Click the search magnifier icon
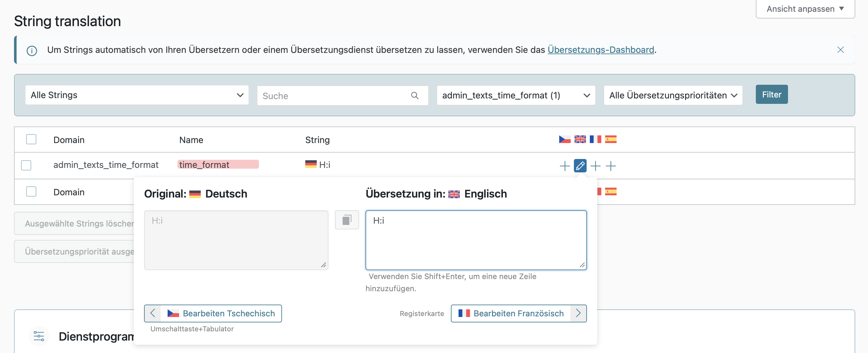Screen dimensions: 868x353 (415, 96)
